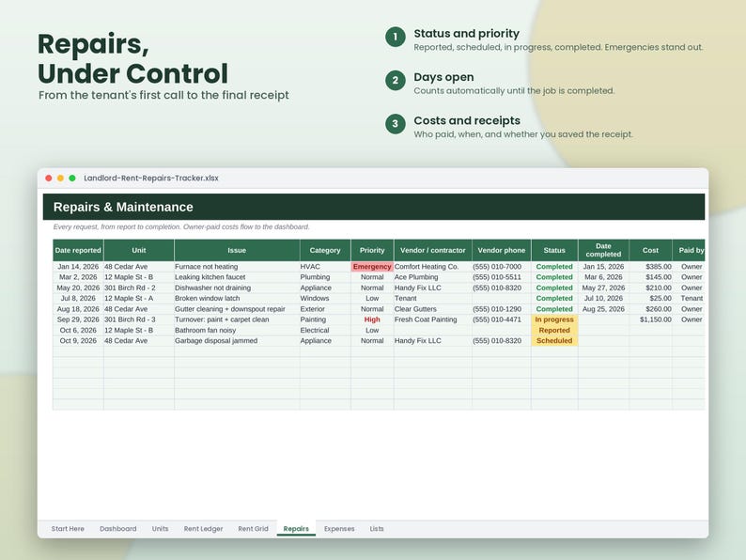
Task: Select the Clear Gutters vendor cell
Action: click(433, 309)
